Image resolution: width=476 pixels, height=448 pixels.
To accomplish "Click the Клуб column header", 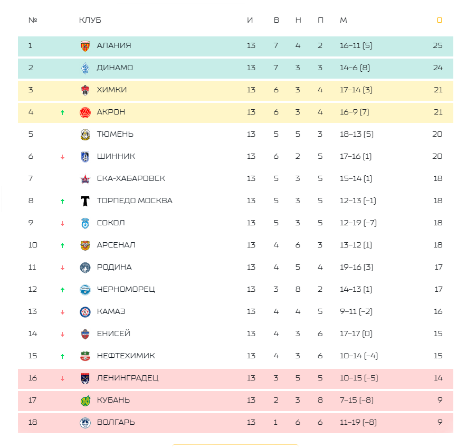I will (90, 21).
